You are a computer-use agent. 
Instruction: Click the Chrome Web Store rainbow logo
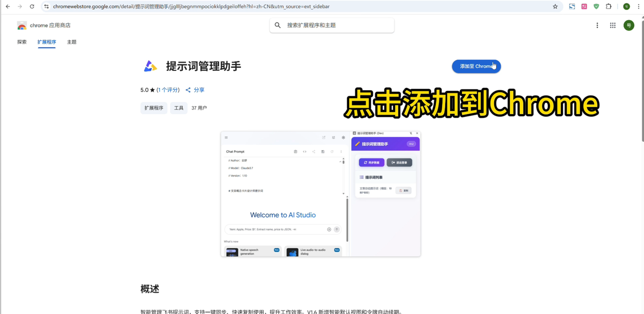point(22,26)
